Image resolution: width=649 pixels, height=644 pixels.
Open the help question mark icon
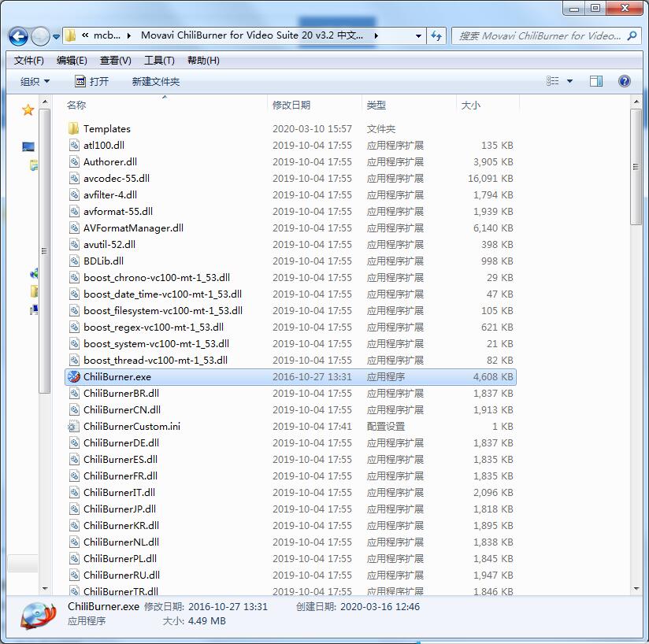tap(625, 81)
